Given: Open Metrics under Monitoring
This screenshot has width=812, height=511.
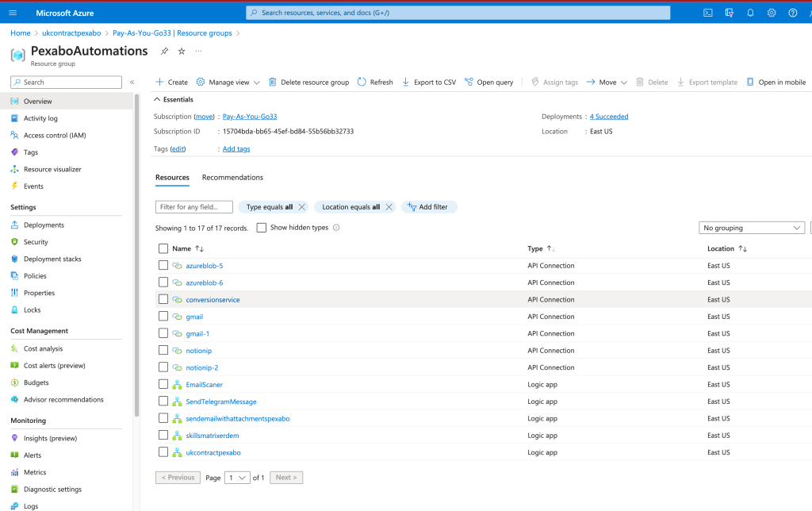Looking at the screenshot, I should pos(35,472).
